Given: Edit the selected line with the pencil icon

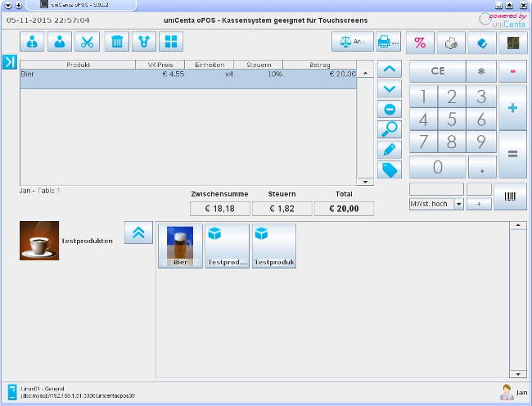Looking at the screenshot, I should point(390,150).
